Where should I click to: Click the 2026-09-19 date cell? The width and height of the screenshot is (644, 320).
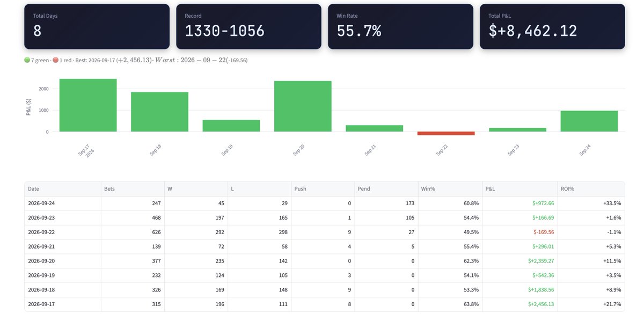pyautogui.click(x=62, y=275)
